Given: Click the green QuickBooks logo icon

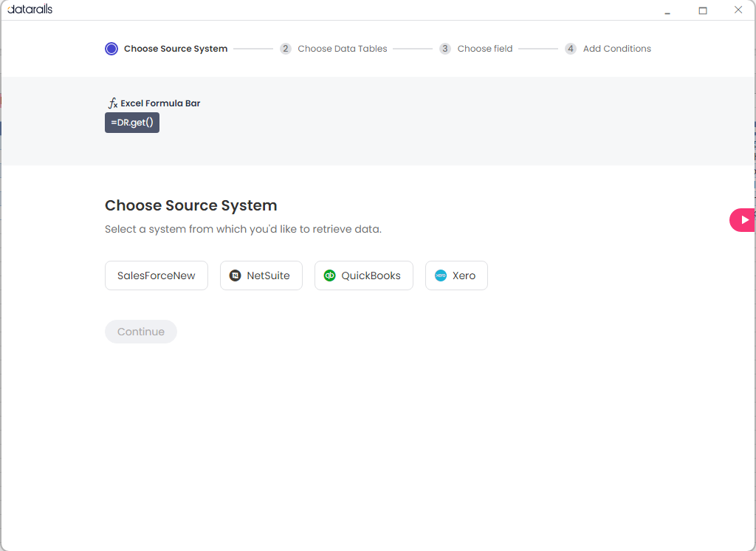Looking at the screenshot, I should click(x=329, y=275).
